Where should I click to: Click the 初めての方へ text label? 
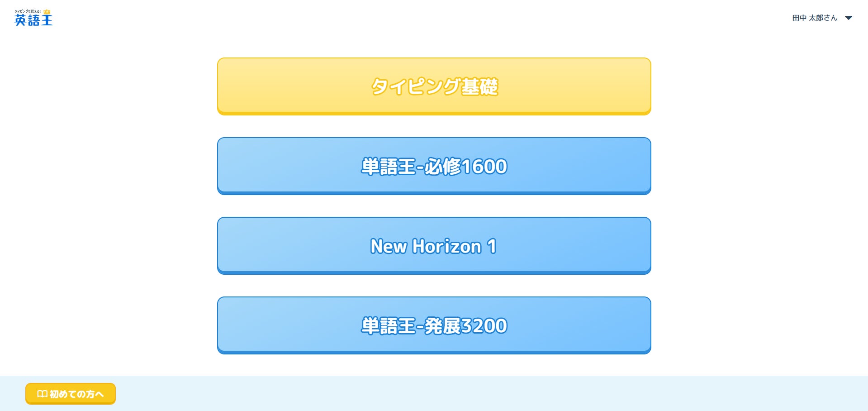(76, 394)
